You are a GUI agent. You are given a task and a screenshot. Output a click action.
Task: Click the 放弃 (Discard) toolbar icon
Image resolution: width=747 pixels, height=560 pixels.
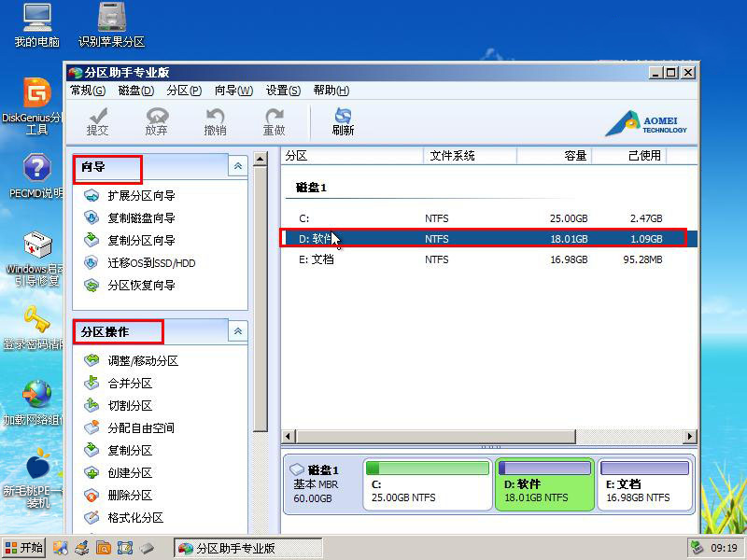[157, 122]
